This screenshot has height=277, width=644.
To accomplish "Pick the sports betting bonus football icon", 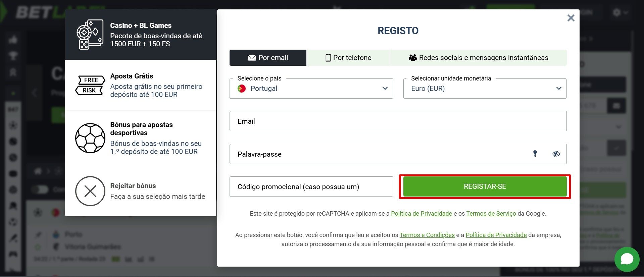I will (90, 138).
